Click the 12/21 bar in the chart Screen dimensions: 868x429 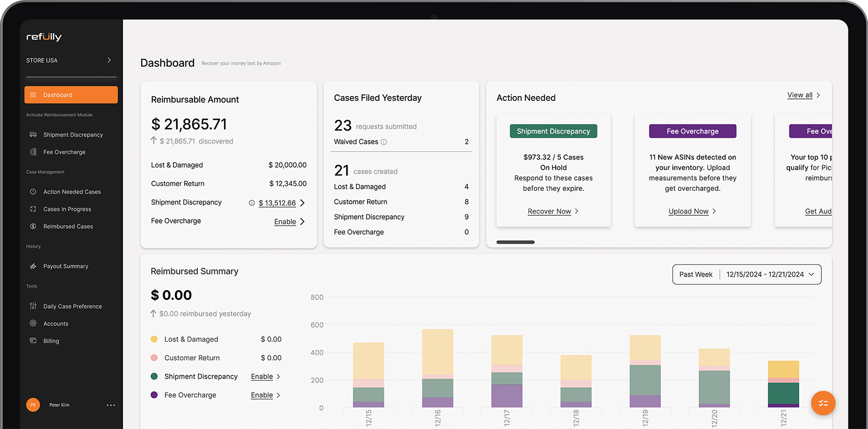tap(783, 384)
